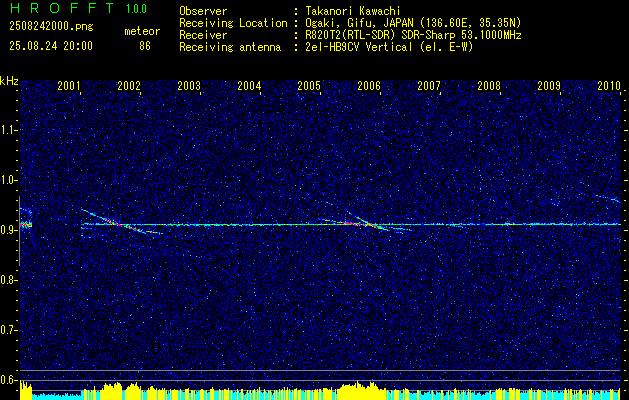Click the 2008 time marker
Image resolution: width=629 pixels, height=400 pixels.
(489, 85)
